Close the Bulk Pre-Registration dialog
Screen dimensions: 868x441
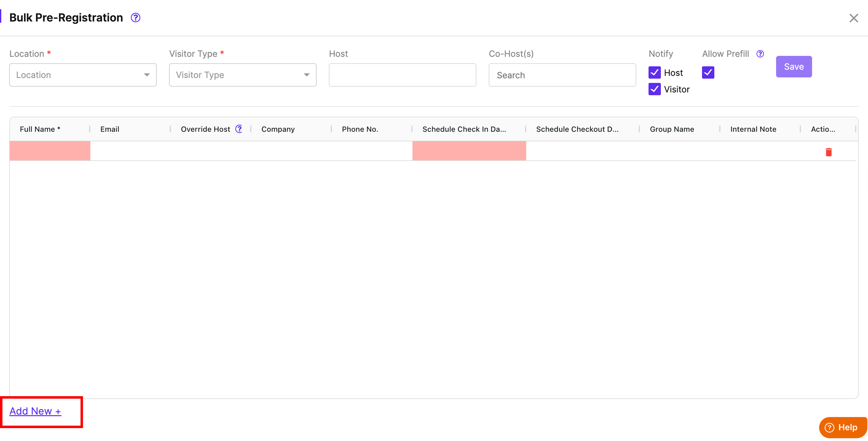(854, 18)
